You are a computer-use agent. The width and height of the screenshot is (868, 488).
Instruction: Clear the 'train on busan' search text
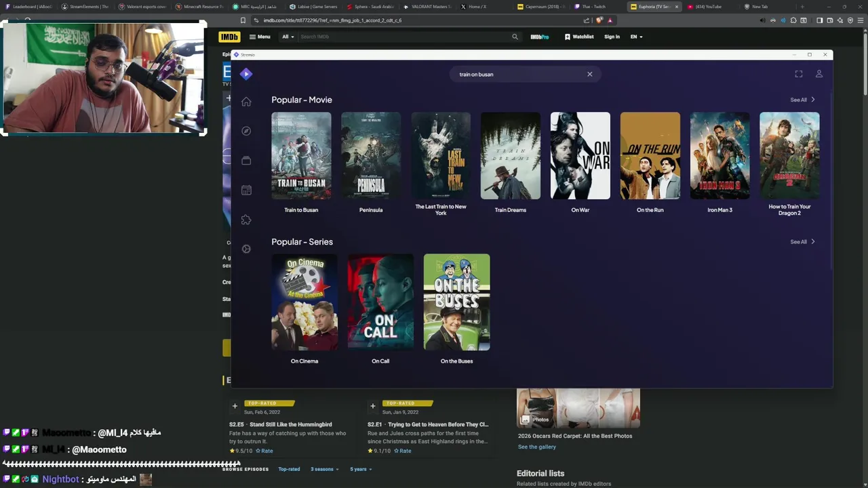click(x=590, y=74)
